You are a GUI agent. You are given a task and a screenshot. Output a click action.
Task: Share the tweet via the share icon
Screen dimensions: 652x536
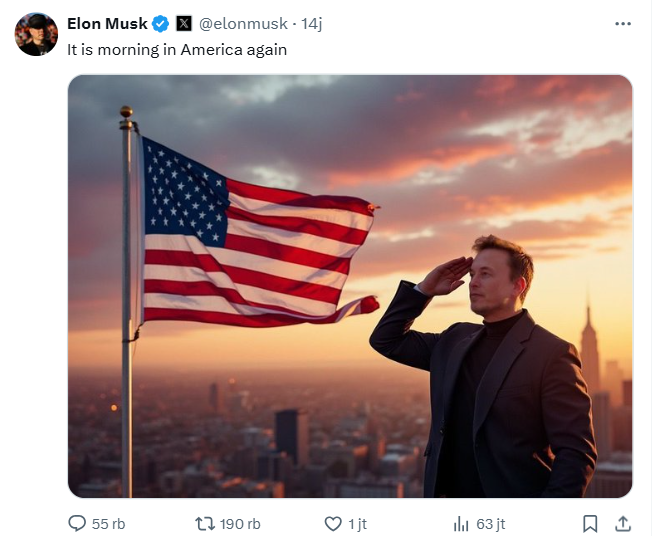[x=622, y=523]
